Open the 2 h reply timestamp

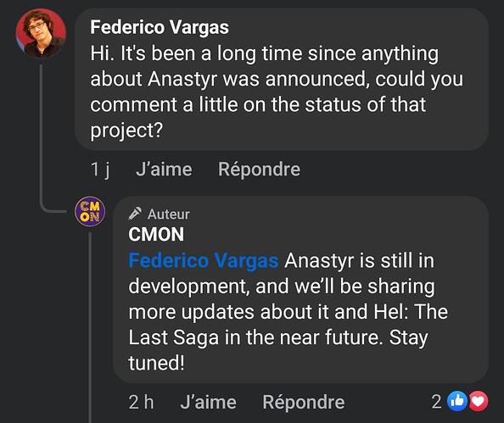[x=141, y=402]
